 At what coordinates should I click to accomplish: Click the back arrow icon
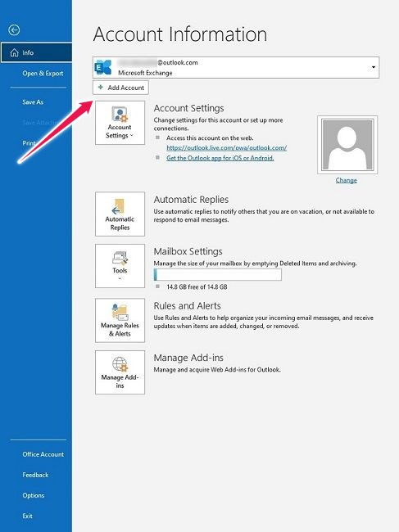pyautogui.click(x=14, y=30)
